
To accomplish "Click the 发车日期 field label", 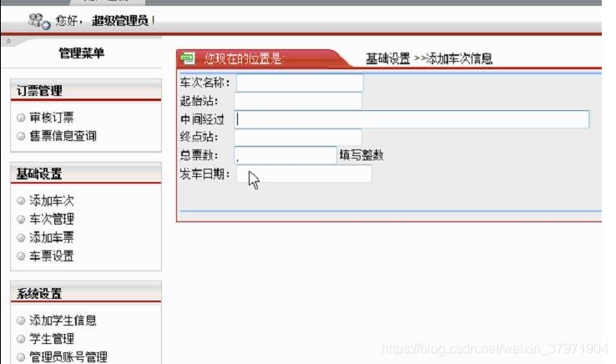I will coord(204,174).
